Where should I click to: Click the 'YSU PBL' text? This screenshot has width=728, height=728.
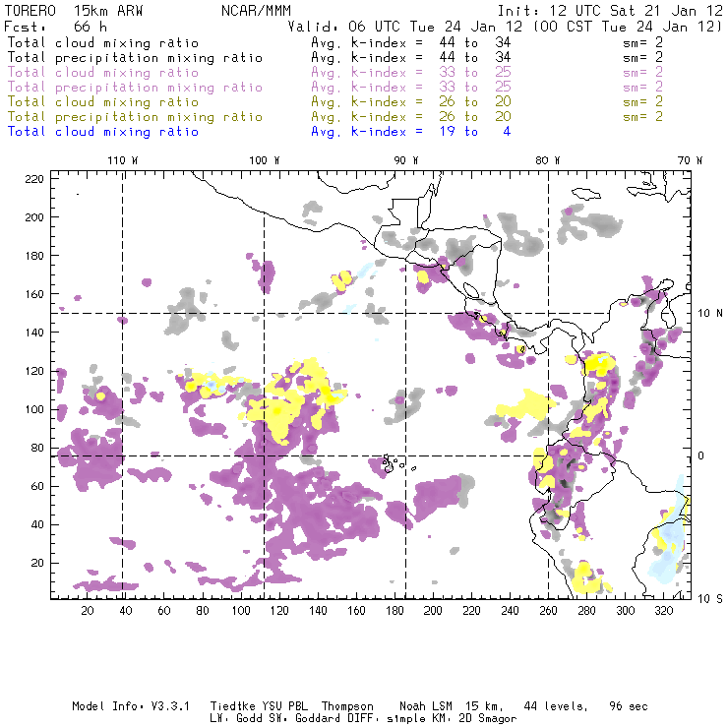point(285,706)
